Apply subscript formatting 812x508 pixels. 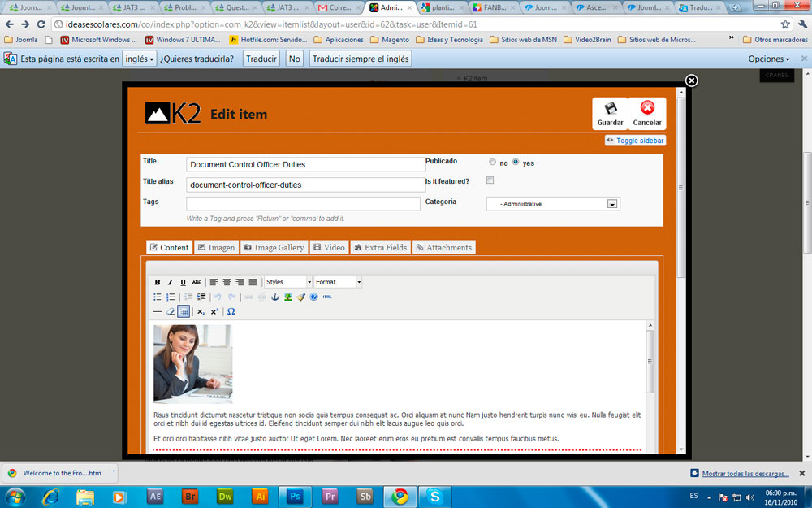pyautogui.click(x=201, y=311)
